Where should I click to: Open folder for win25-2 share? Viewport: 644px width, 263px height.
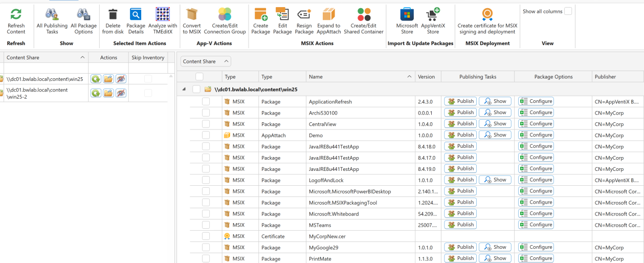click(x=108, y=93)
